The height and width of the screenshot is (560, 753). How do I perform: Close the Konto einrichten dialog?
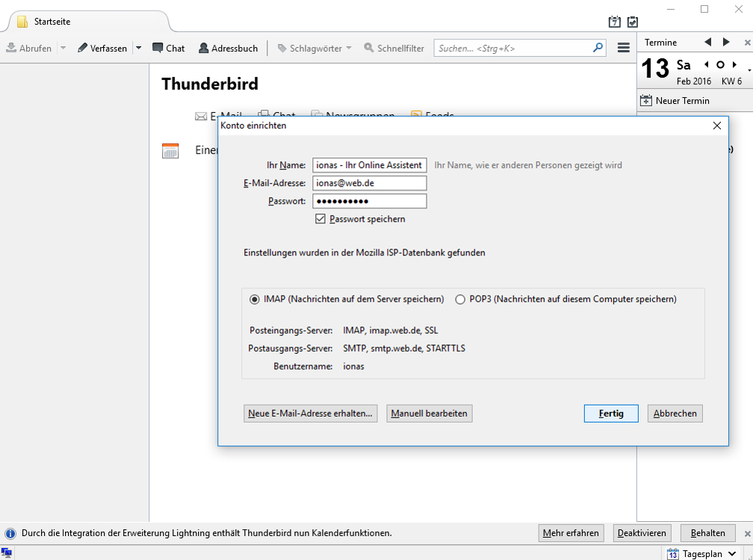[x=717, y=125]
